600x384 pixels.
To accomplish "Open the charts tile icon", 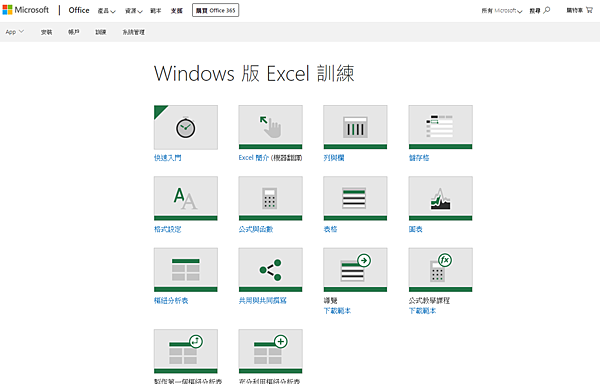I will (x=440, y=199).
